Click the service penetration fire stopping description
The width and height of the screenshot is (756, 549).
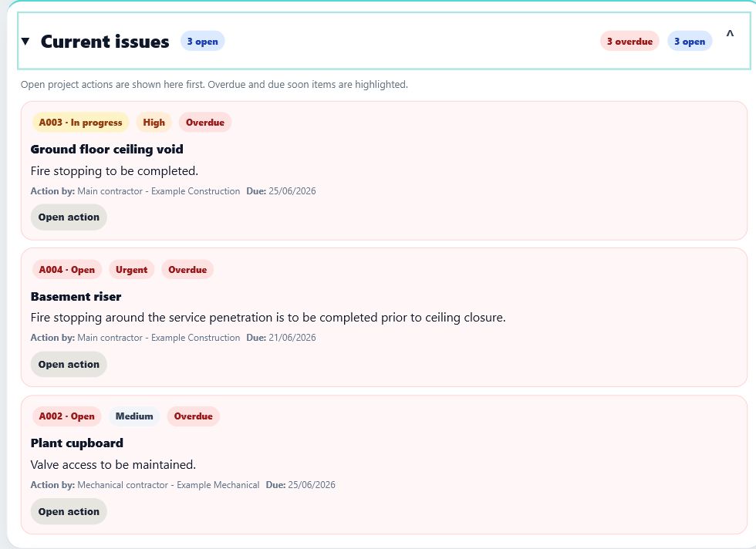tap(268, 318)
